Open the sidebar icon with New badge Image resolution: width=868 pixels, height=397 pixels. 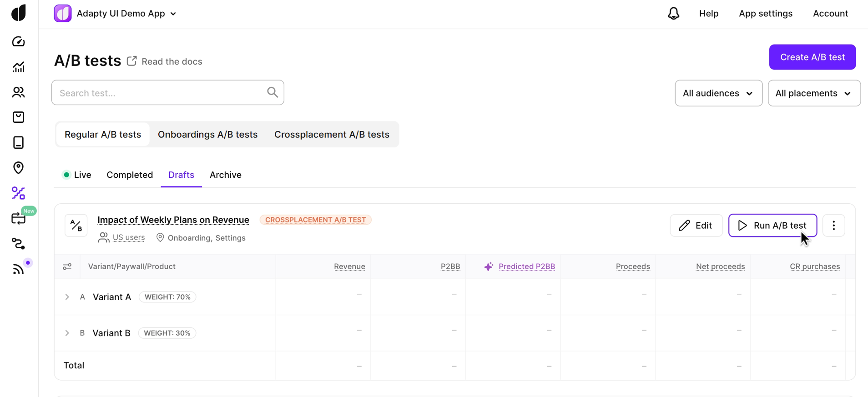pyautogui.click(x=19, y=219)
